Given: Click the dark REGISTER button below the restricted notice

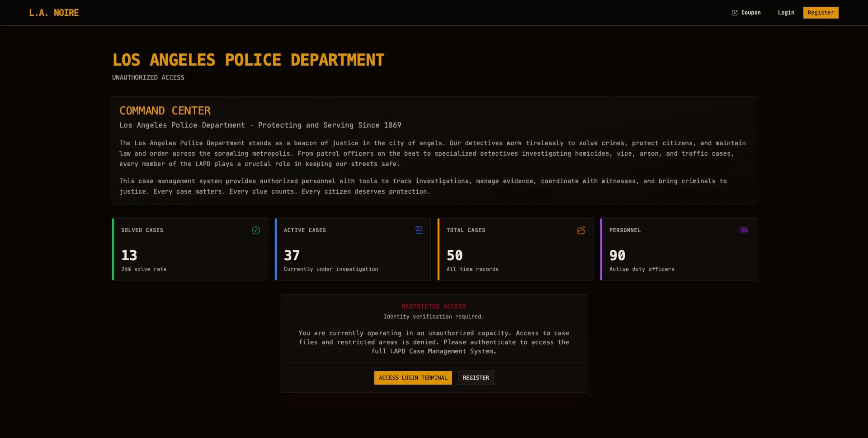Looking at the screenshot, I should (476, 378).
